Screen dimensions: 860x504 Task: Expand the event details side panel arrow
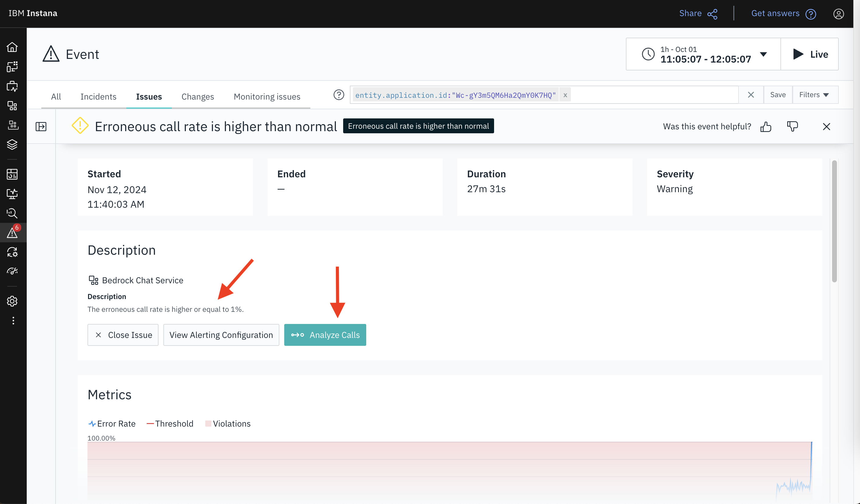point(41,126)
